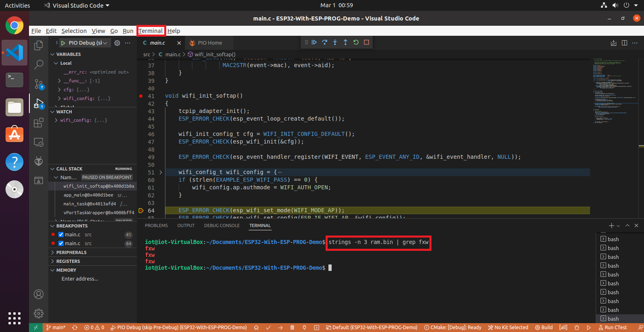The image size is (644, 332).
Task: Open the Source Control view
Action: [x=39, y=84]
